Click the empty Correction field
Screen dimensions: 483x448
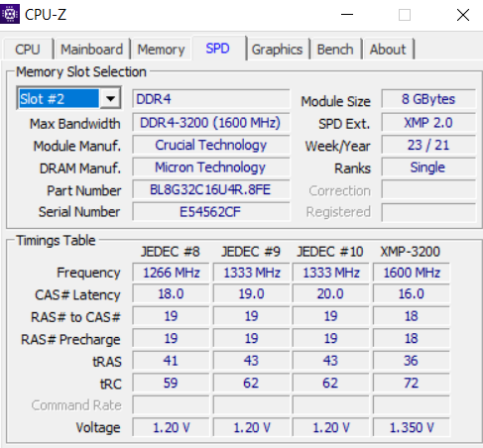(x=428, y=189)
